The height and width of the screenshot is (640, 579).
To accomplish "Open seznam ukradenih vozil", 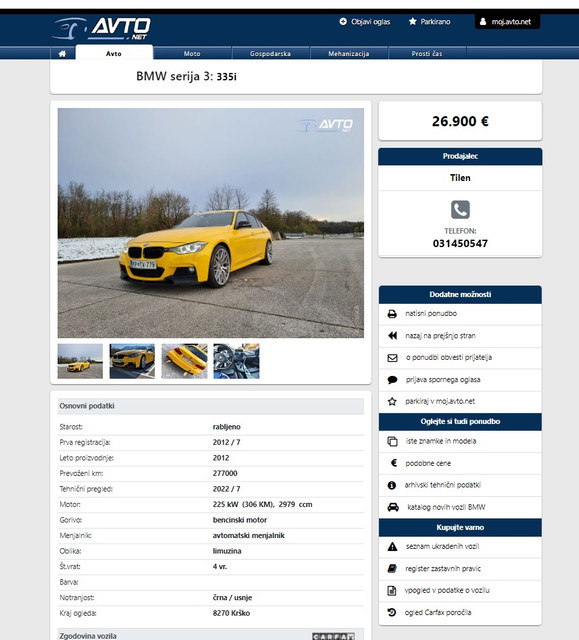I will 442,546.
